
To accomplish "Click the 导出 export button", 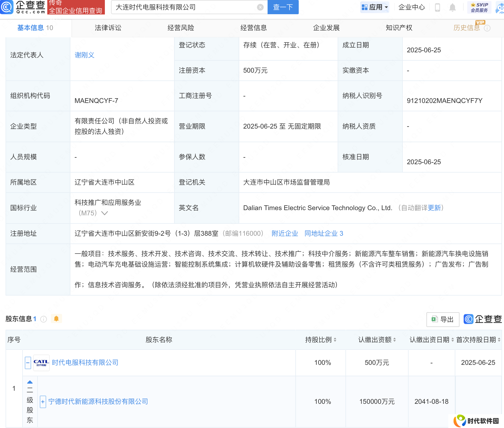I will [443, 319].
